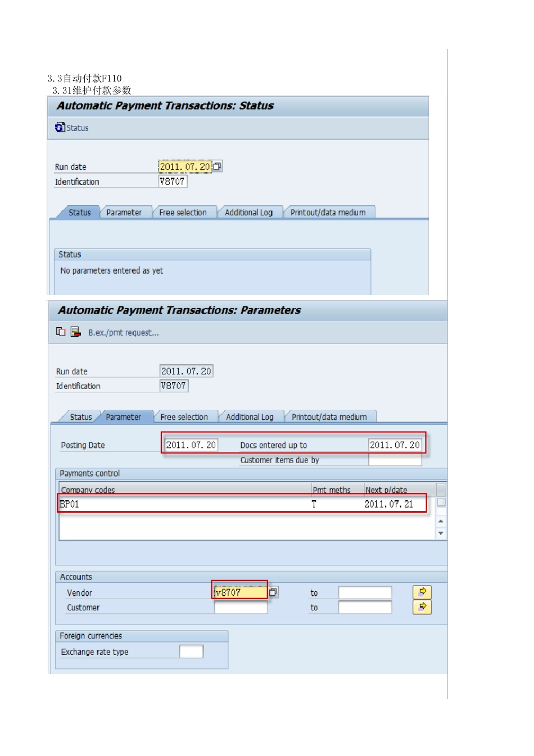
Task: Click the Customer to field
Action: pyautogui.click(x=365, y=607)
